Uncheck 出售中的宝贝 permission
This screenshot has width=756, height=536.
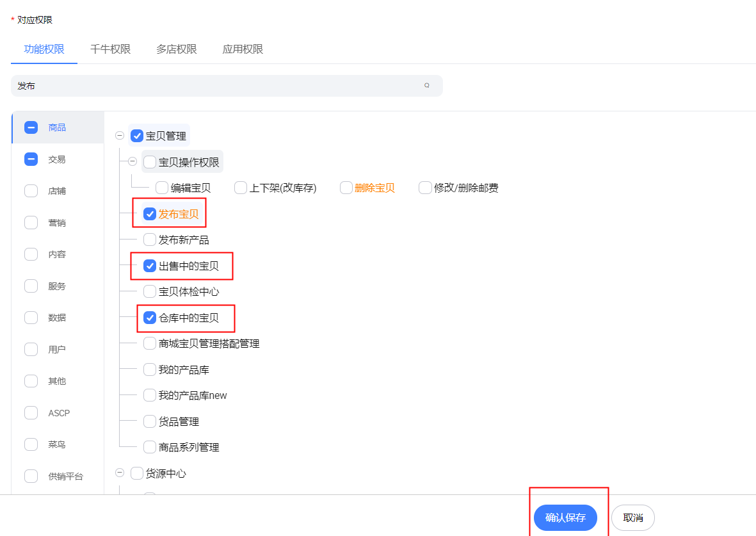(x=150, y=266)
